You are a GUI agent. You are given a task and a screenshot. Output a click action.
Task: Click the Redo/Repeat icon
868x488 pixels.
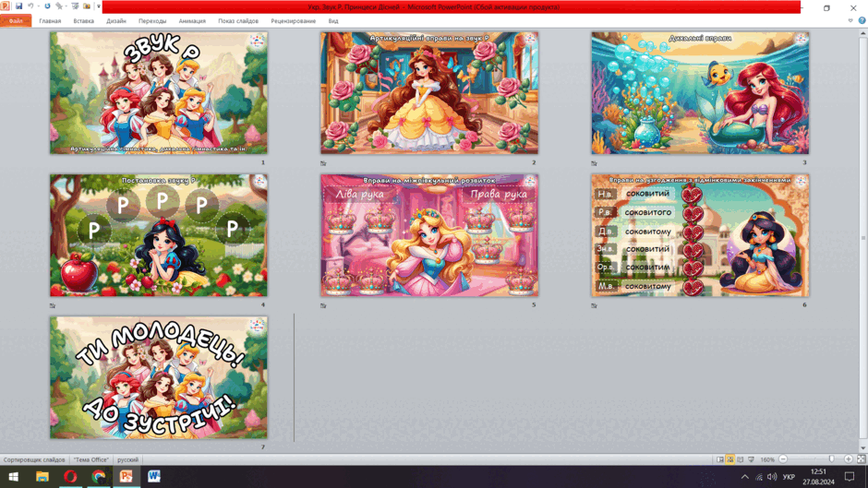pyautogui.click(x=47, y=6)
